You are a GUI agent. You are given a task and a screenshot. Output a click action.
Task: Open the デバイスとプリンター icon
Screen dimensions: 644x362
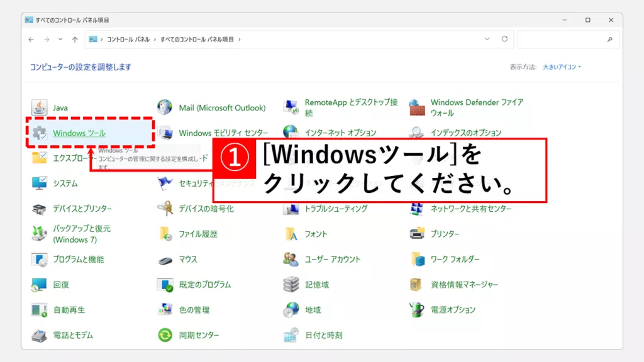tap(40, 209)
